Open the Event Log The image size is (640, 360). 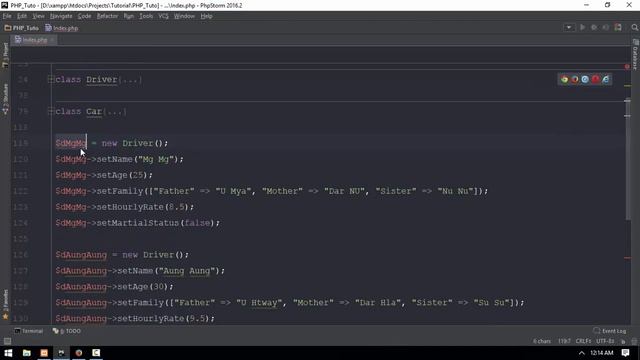coord(610,331)
